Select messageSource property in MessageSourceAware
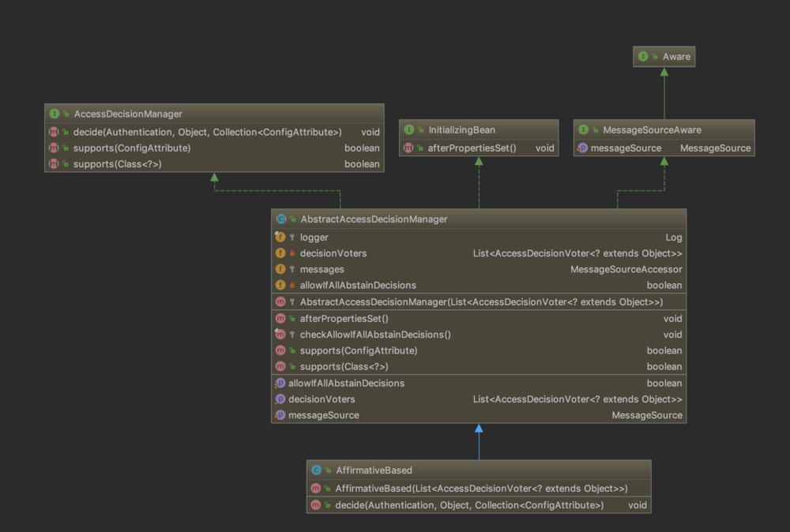The height and width of the screenshot is (532, 790). pos(626,148)
